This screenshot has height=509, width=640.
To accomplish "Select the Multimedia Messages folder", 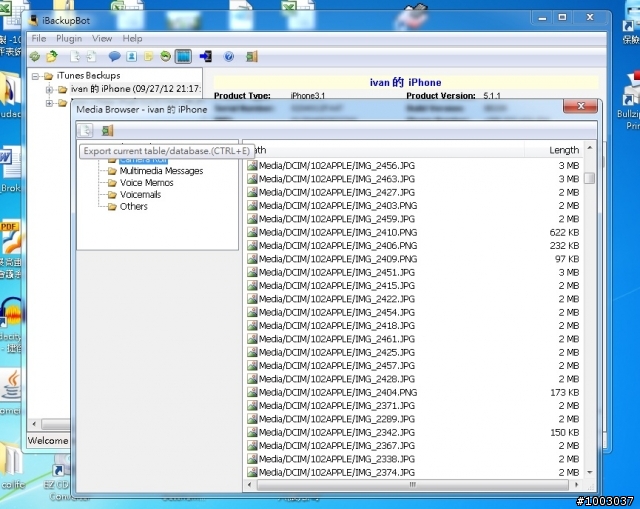I will tap(161, 171).
